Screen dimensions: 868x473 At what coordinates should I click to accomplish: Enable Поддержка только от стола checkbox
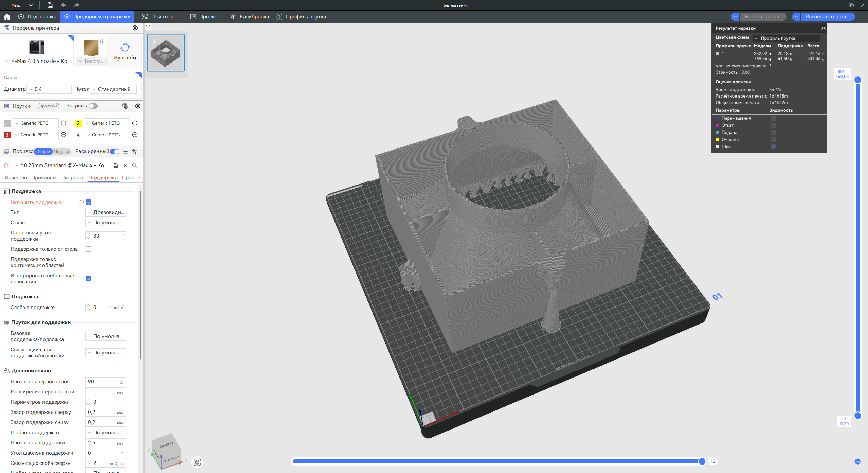click(88, 249)
